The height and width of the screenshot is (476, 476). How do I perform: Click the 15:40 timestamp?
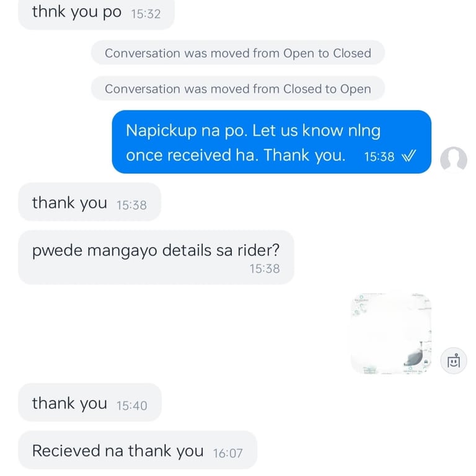pyautogui.click(x=132, y=405)
